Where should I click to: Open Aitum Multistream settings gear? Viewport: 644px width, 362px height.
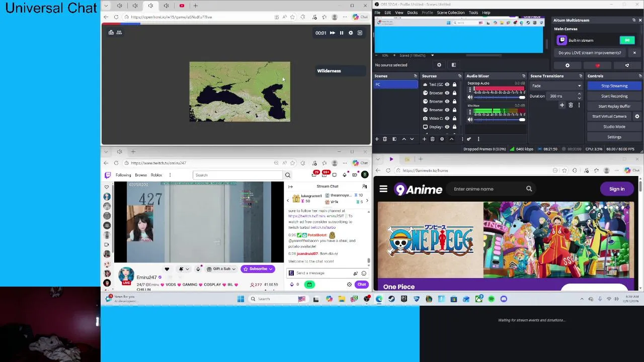[x=568, y=65]
